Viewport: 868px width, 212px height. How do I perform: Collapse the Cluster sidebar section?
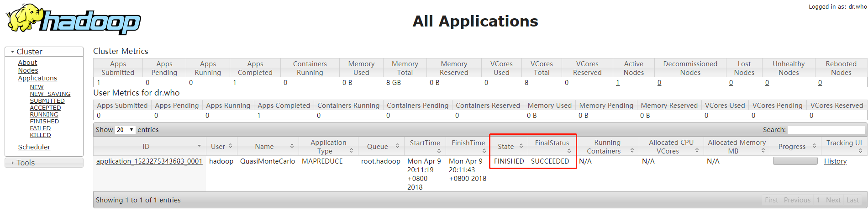(x=29, y=52)
